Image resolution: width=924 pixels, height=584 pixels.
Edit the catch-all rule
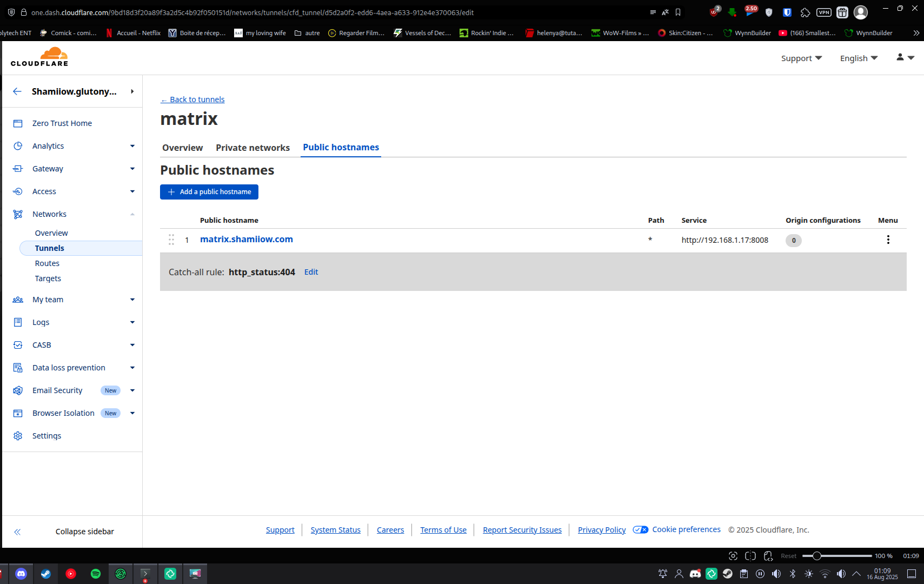[311, 272]
